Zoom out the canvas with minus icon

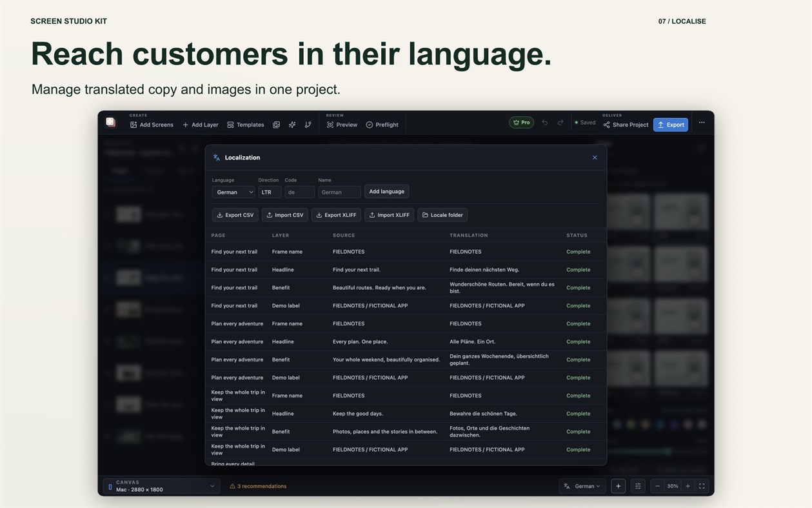pyautogui.click(x=657, y=486)
